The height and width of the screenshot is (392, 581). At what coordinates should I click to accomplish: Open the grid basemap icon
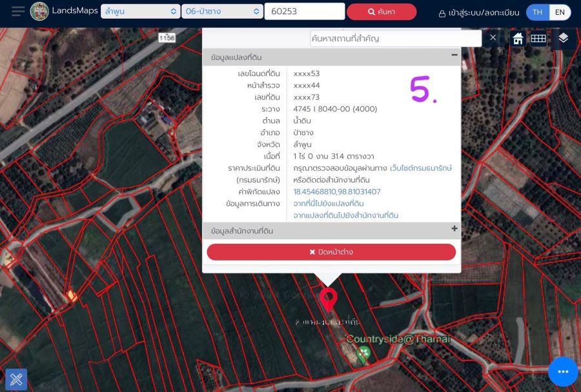538,39
